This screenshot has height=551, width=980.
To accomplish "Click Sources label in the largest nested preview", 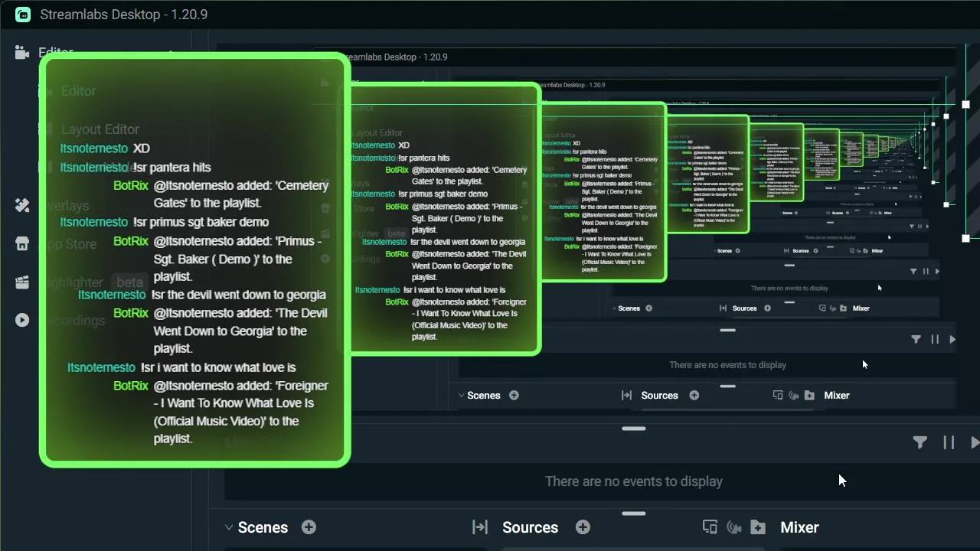I will point(659,396).
